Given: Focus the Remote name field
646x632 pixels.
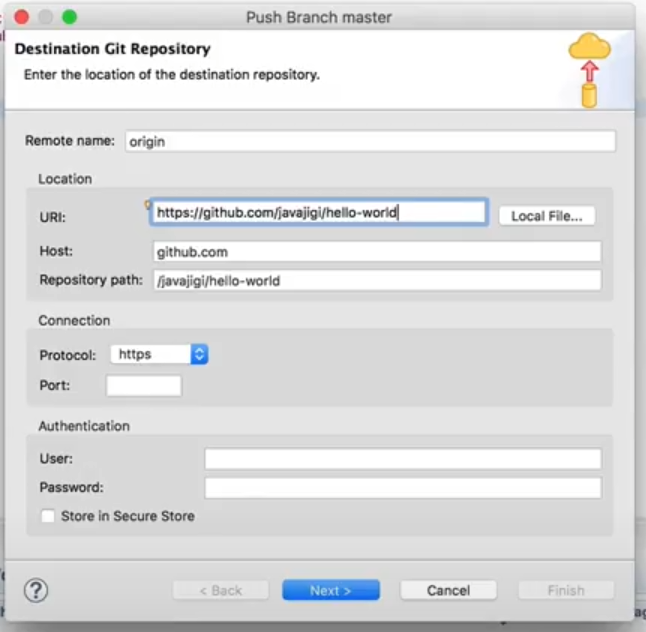Looking at the screenshot, I should tap(370, 141).
